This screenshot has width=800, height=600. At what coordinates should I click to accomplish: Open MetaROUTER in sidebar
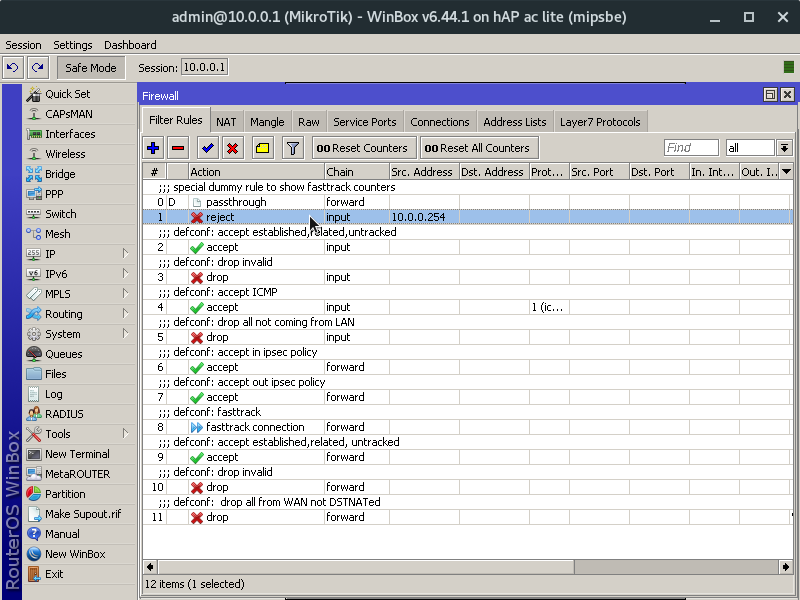point(80,474)
